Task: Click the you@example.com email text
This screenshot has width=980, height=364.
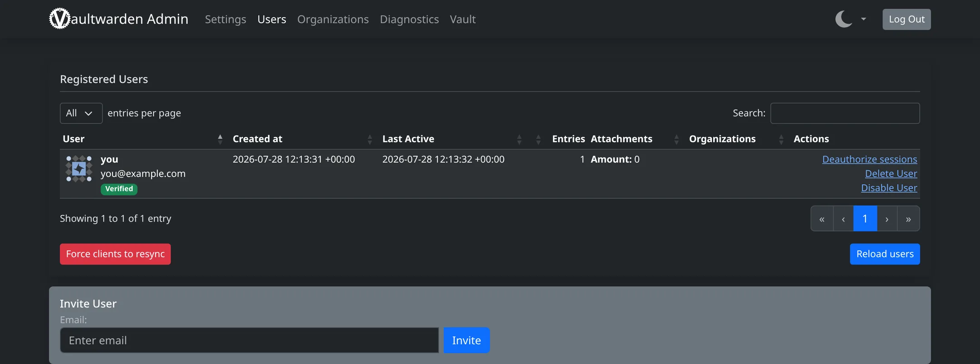Action: coord(143,173)
